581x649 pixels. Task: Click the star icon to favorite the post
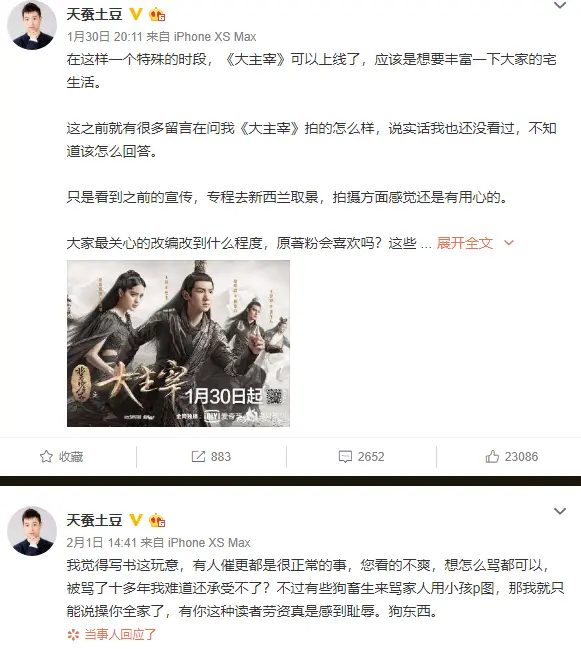[46, 457]
